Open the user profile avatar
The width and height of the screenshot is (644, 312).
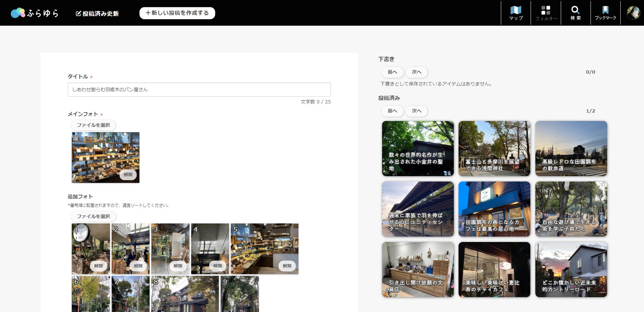[x=633, y=13]
